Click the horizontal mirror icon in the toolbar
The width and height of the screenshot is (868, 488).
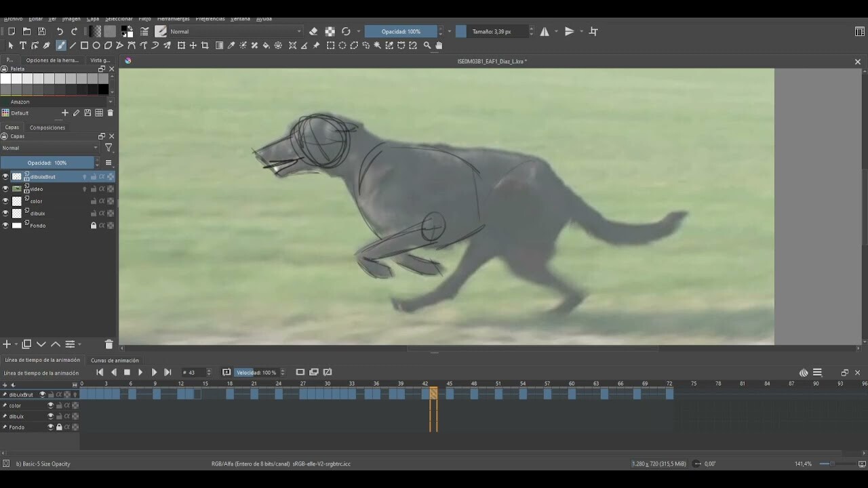pos(546,30)
